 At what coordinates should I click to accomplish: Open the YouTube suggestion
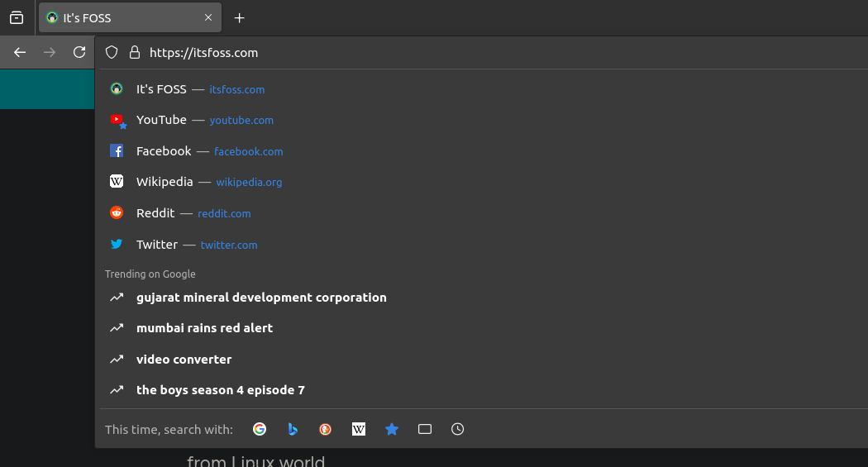pos(484,120)
